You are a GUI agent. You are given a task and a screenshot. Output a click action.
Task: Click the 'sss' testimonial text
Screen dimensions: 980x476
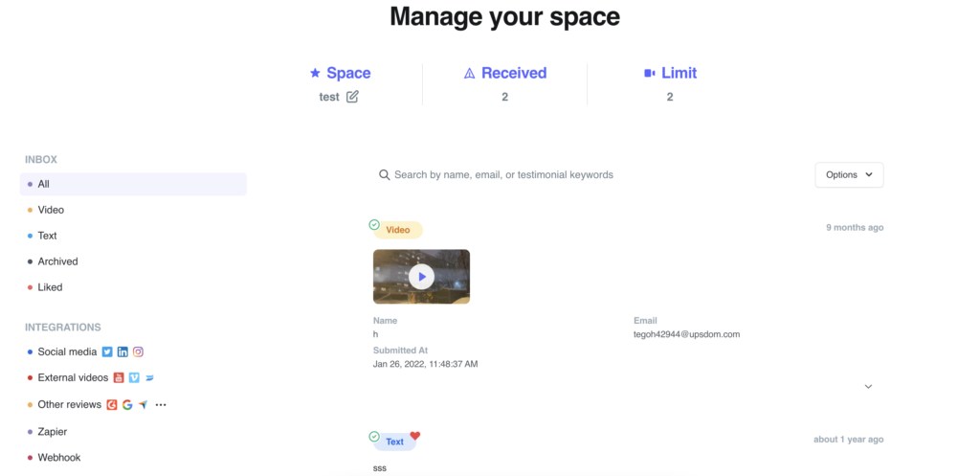380,468
